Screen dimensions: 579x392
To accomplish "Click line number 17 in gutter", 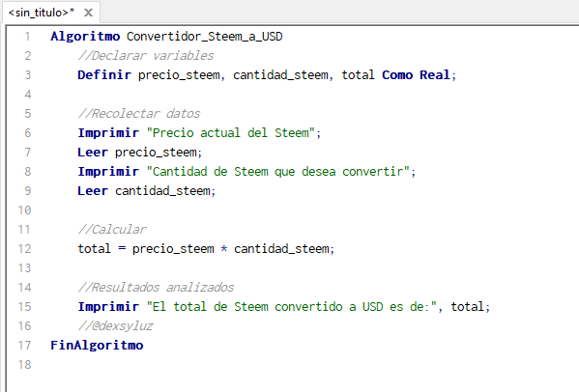I will point(25,346).
